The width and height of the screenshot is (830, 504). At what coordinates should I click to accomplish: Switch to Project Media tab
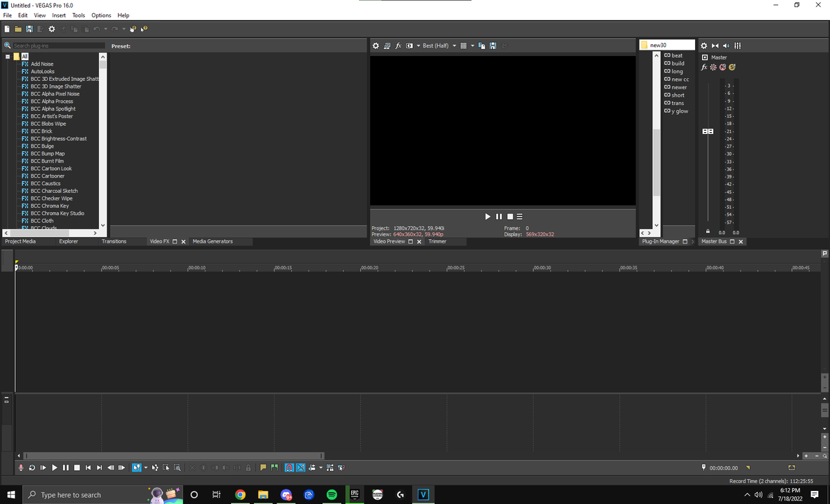pyautogui.click(x=20, y=241)
